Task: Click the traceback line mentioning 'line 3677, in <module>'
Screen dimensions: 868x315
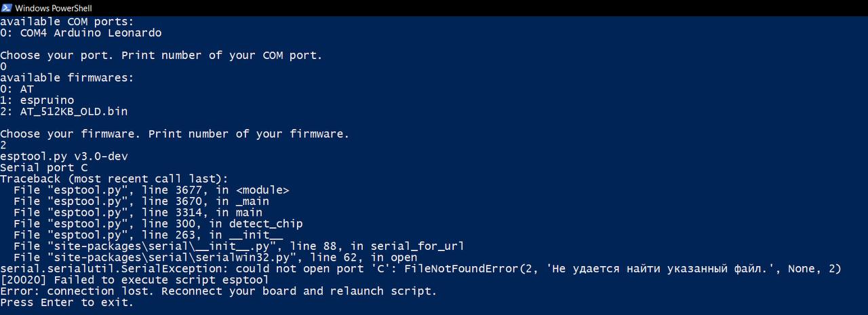Action: (151, 190)
